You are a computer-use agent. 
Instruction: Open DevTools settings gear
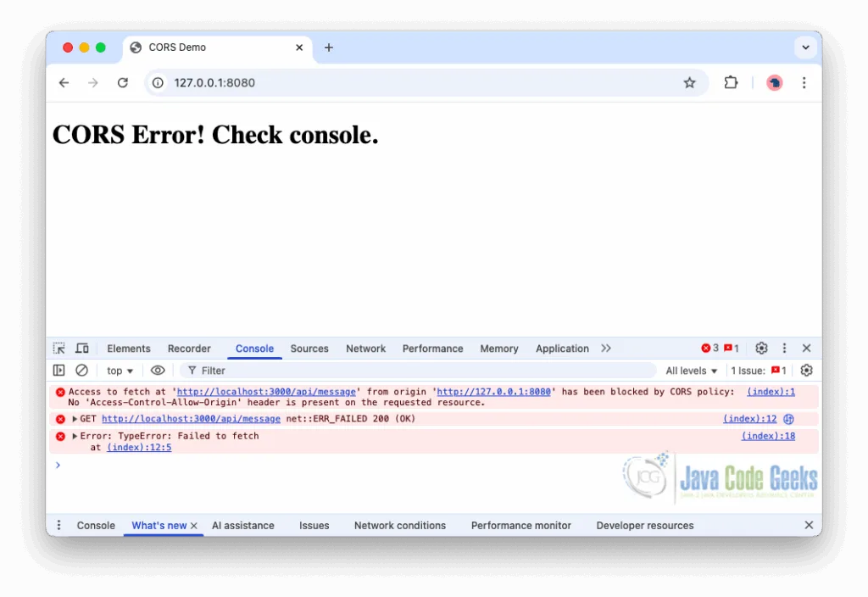762,348
